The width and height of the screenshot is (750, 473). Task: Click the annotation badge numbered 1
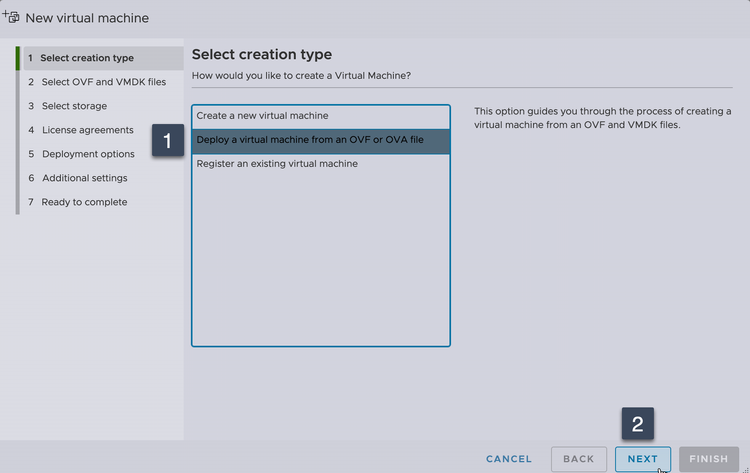click(x=168, y=141)
